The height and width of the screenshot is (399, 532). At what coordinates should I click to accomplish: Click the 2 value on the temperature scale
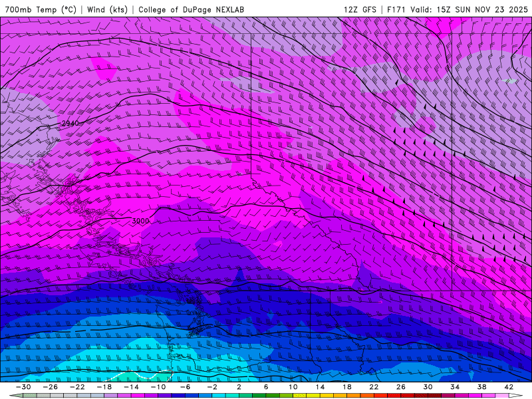[x=239, y=387]
